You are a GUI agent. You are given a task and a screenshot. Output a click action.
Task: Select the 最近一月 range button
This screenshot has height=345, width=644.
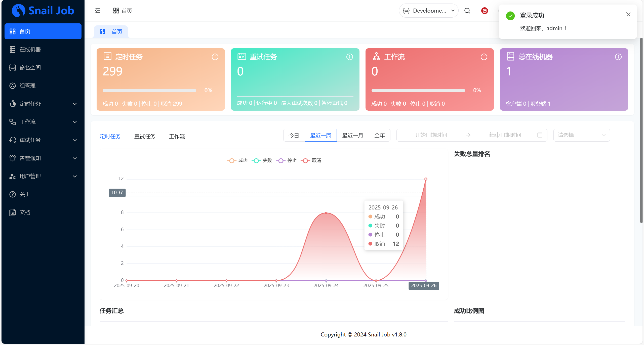353,135
